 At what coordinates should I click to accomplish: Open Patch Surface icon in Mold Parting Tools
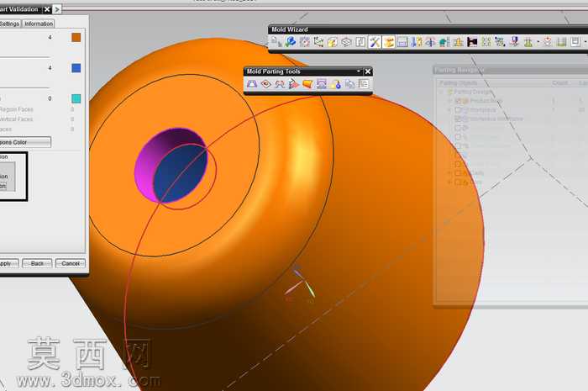266,84
